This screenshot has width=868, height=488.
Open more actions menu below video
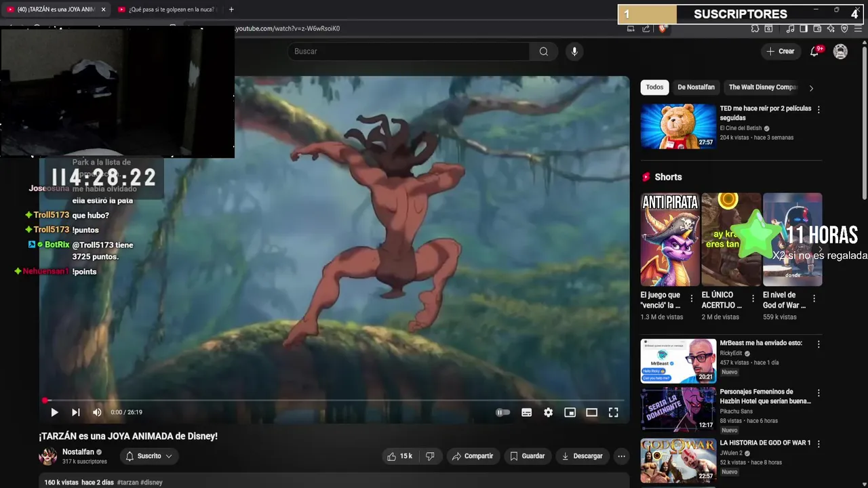[x=621, y=456]
